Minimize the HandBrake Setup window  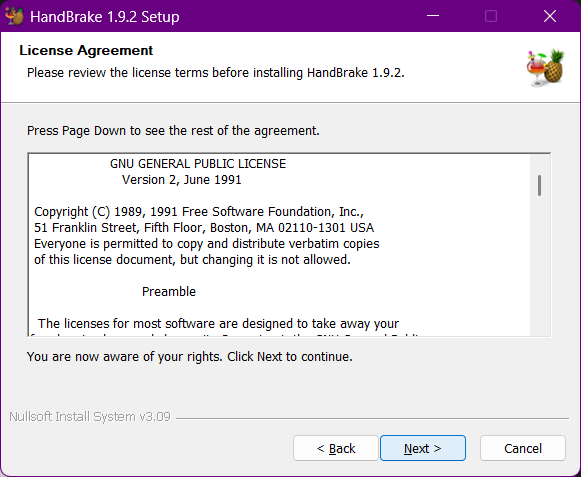coord(433,16)
